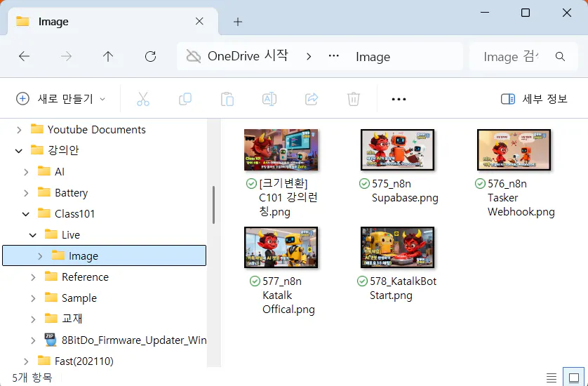Collapse the Class101 folder node
Screen dimensions: 588x386
26,214
